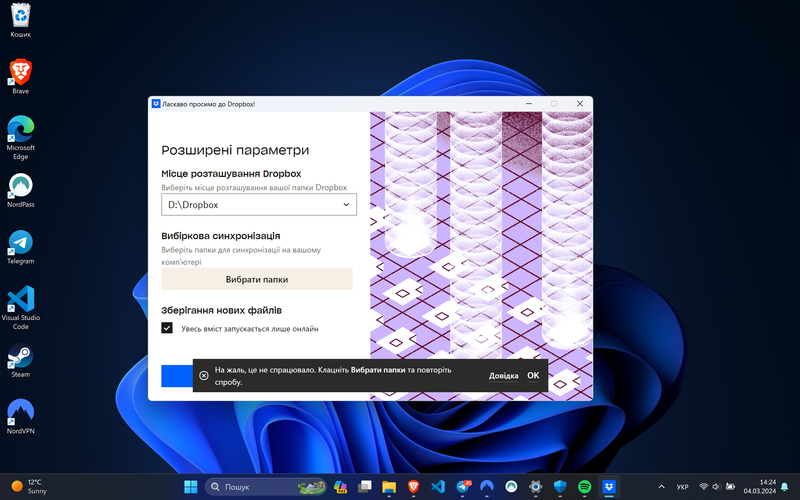Launch Visual Studio Code from the desktop
The height and width of the screenshot is (500, 800).
point(20,302)
